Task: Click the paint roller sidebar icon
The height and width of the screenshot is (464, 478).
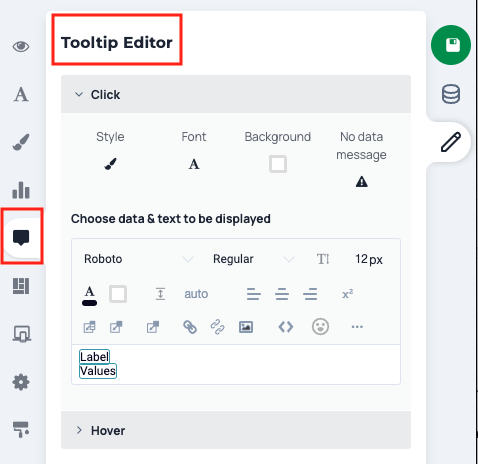Action: tap(21, 429)
